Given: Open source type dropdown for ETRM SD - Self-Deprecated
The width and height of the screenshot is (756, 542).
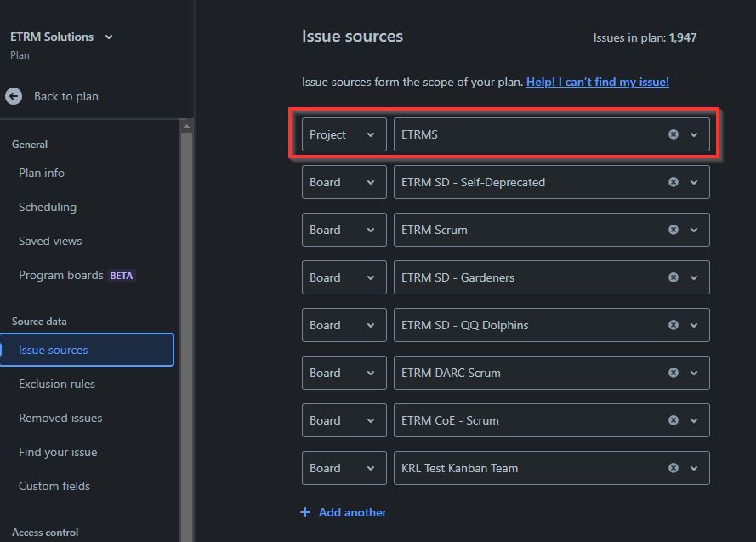Looking at the screenshot, I should pos(344,182).
